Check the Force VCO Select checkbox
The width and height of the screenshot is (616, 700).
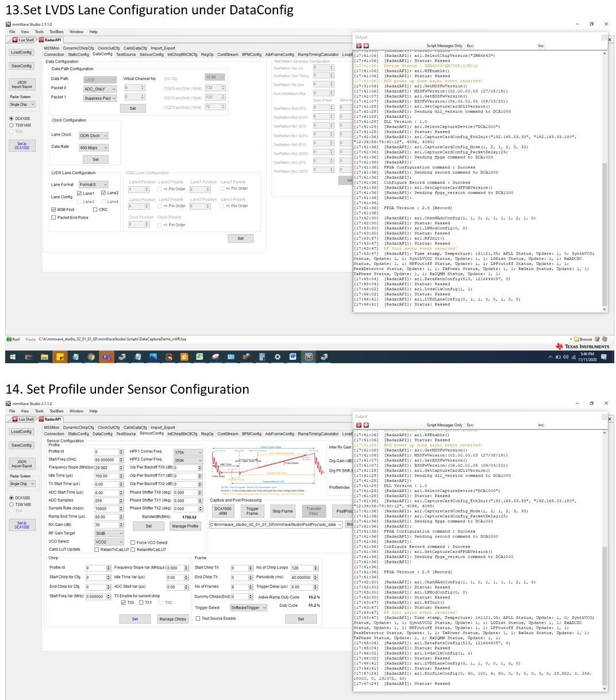133,542
